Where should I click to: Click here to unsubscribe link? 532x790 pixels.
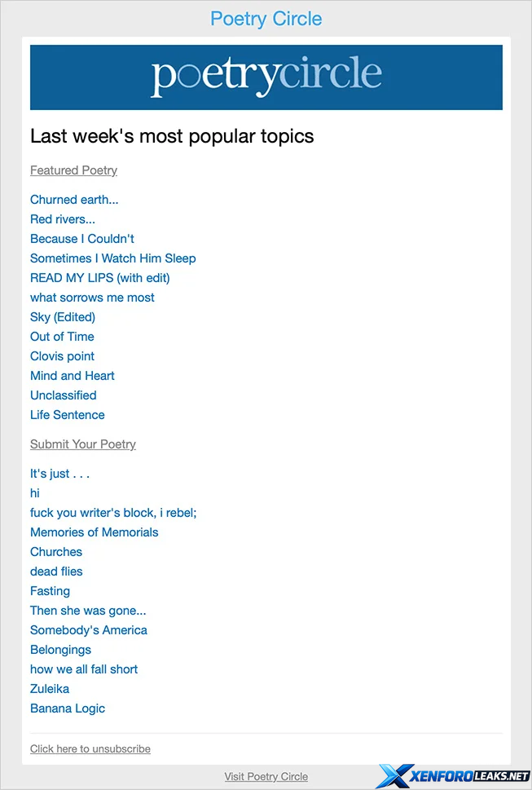90,748
